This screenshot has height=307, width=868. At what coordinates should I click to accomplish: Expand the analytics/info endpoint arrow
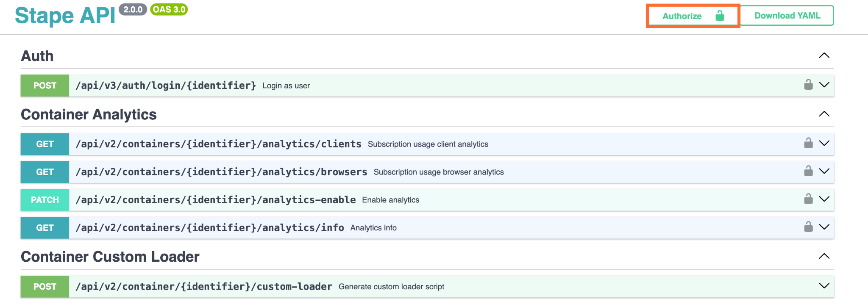tap(824, 227)
